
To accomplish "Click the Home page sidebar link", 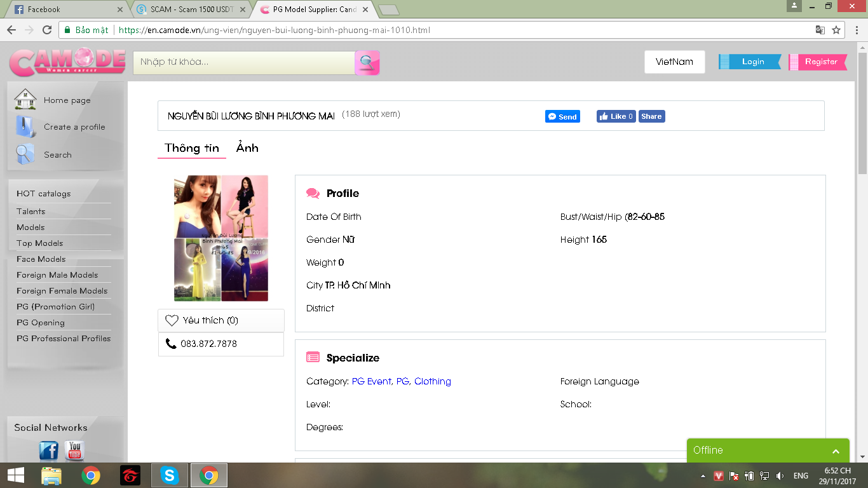I will (x=67, y=100).
